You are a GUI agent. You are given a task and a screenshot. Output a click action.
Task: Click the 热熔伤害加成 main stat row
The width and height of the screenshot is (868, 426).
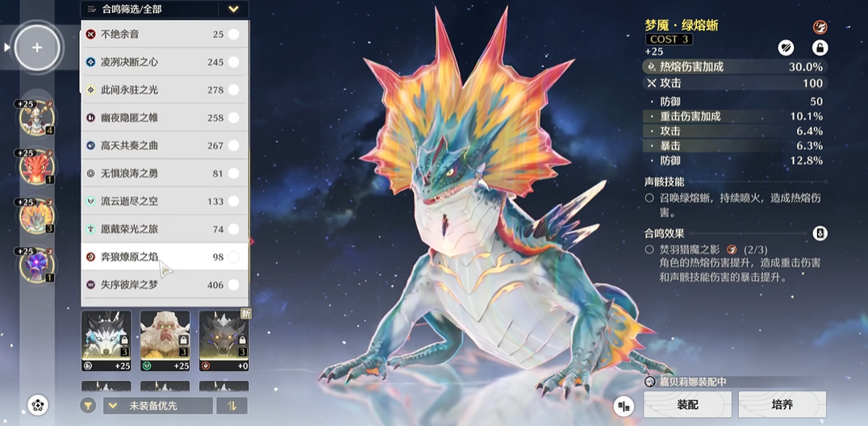tap(735, 67)
